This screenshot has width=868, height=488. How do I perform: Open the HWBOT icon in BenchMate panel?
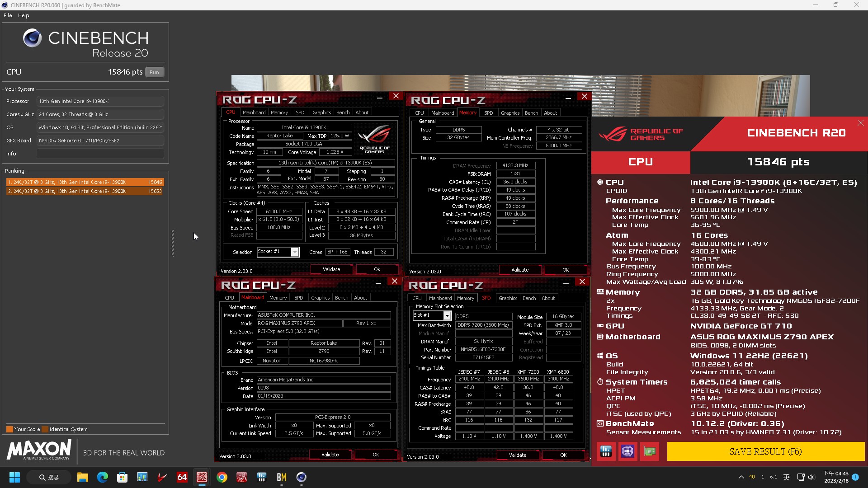[x=606, y=451]
